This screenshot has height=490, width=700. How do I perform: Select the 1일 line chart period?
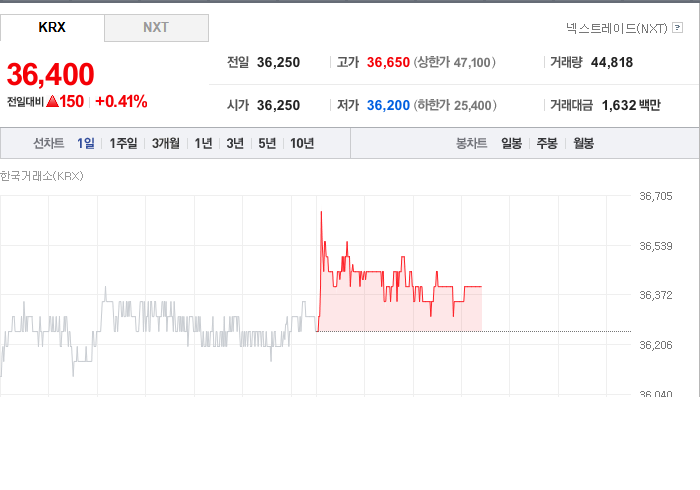pyautogui.click(x=86, y=143)
